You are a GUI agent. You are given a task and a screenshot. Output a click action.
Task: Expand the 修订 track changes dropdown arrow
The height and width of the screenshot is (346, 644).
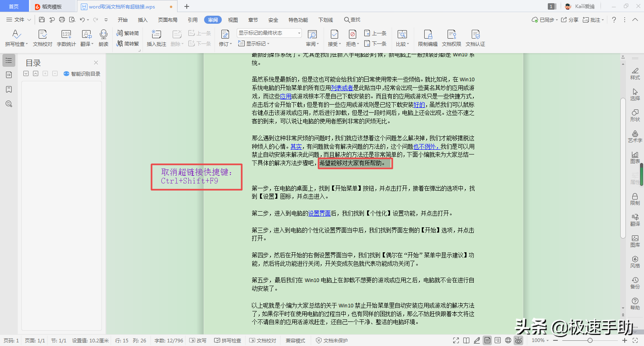231,44
